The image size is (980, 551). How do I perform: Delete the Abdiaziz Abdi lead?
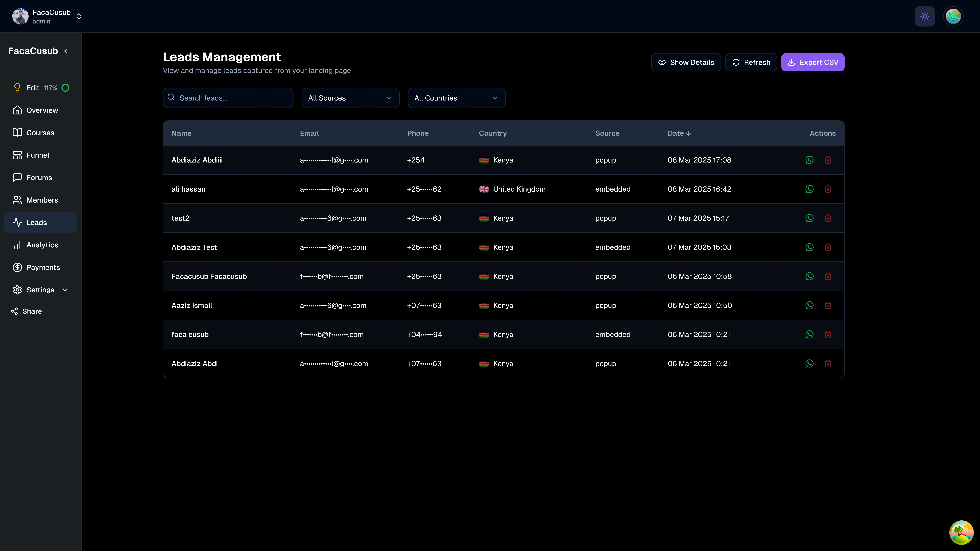pyautogui.click(x=828, y=364)
